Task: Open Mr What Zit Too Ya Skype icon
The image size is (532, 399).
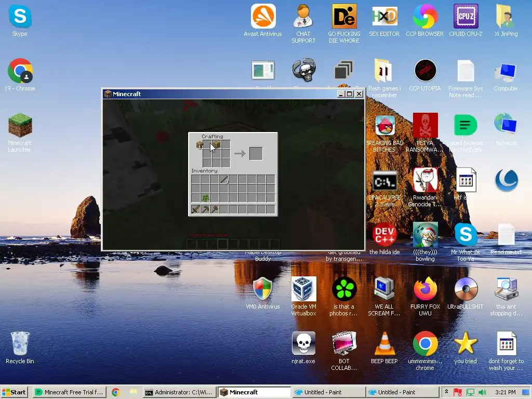Action: pos(465,242)
